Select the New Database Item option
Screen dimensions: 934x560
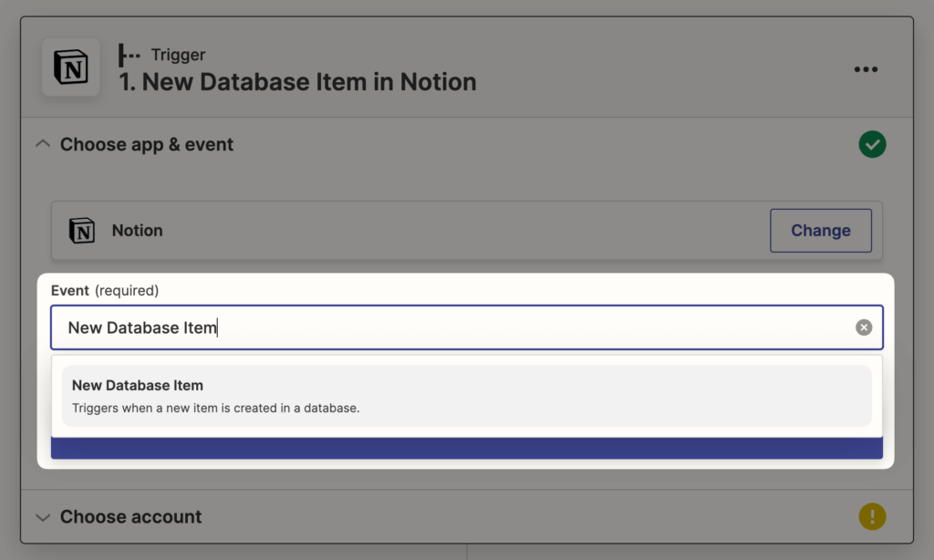click(466, 396)
